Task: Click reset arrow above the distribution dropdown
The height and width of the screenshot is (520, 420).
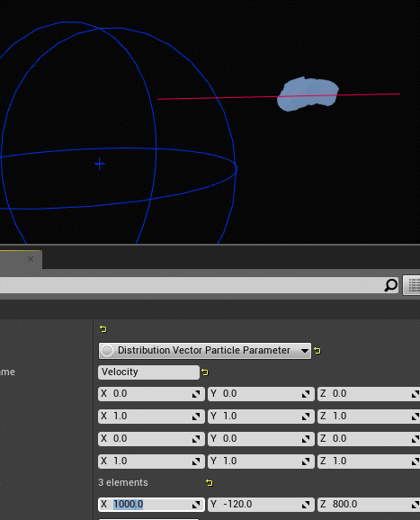Action: 103,329
